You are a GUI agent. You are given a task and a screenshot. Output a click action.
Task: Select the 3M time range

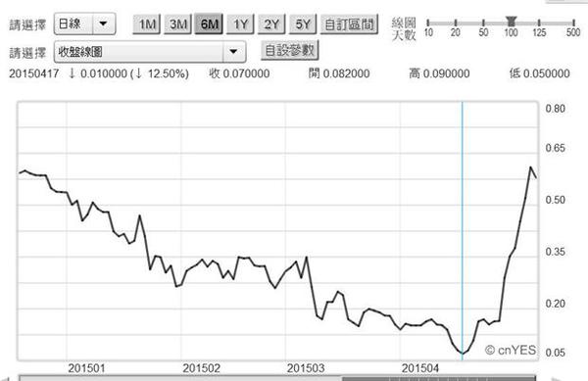(x=177, y=24)
